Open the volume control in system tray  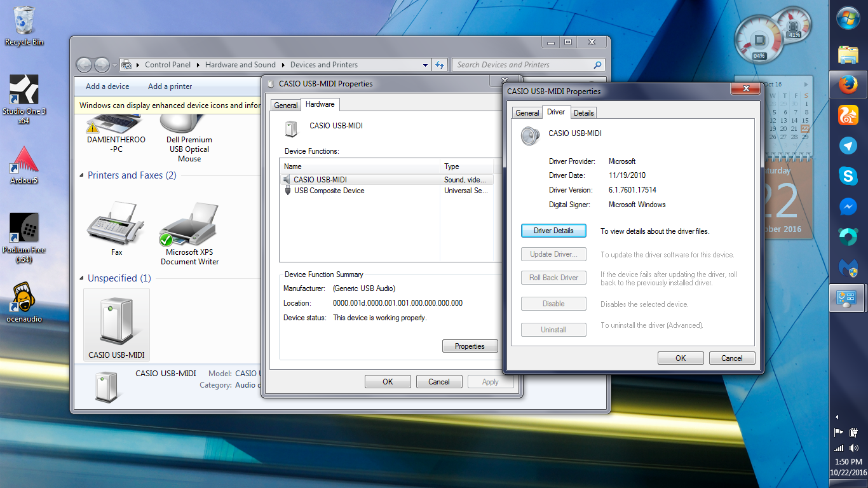[x=855, y=448]
